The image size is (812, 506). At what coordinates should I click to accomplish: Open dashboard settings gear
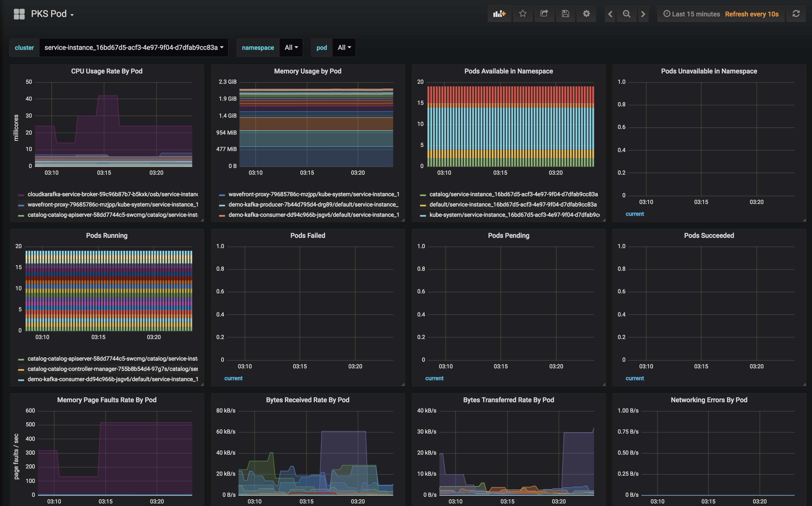(586, 14)
